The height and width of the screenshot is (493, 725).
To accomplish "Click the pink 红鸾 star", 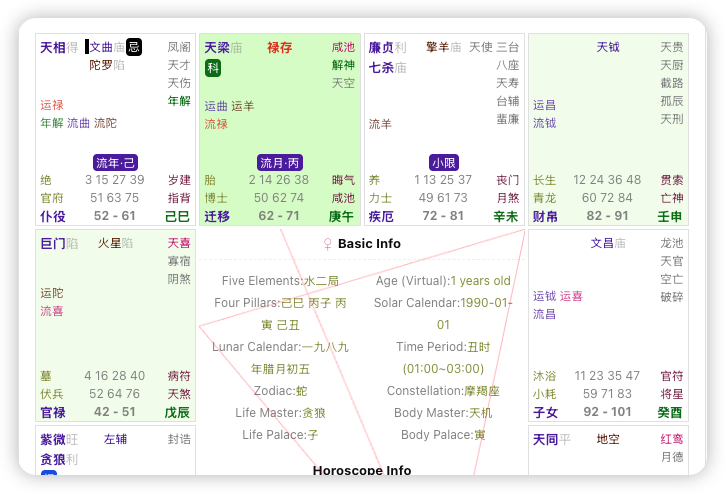I will (672, 439).
